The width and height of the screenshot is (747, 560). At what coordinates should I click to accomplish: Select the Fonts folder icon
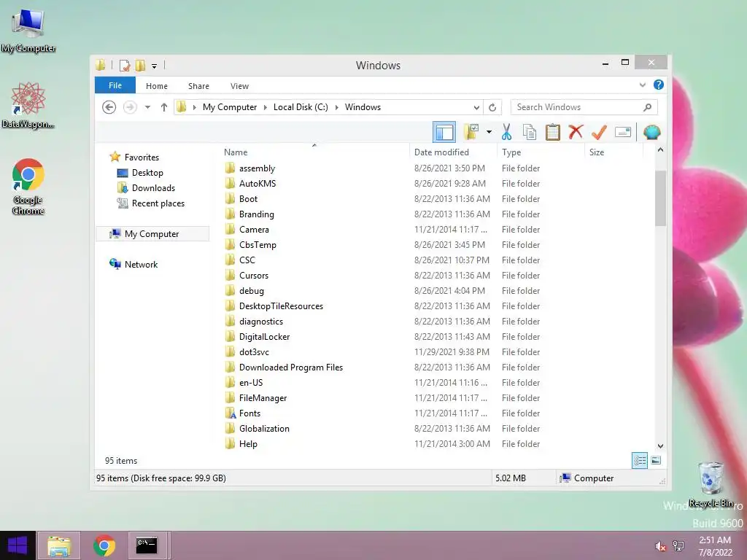tap(230, 413)
